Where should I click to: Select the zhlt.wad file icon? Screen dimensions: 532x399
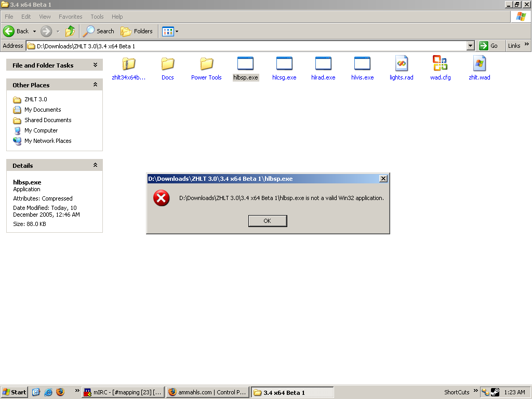pos(479,64)
